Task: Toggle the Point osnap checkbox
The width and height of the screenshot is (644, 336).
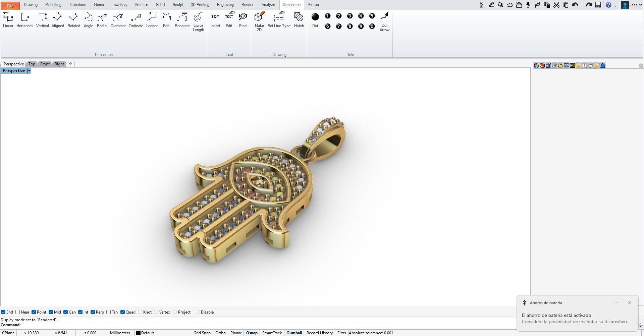Action: point(34,312)
